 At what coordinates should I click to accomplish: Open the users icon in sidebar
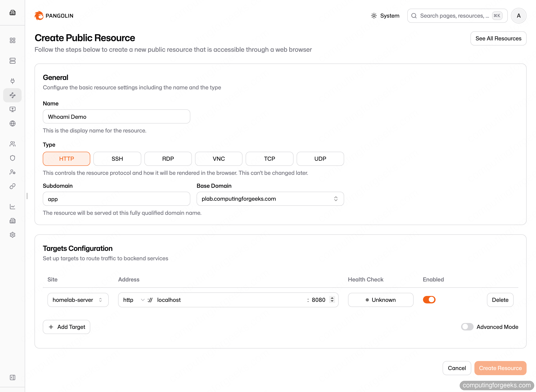[x=12, y=144]
